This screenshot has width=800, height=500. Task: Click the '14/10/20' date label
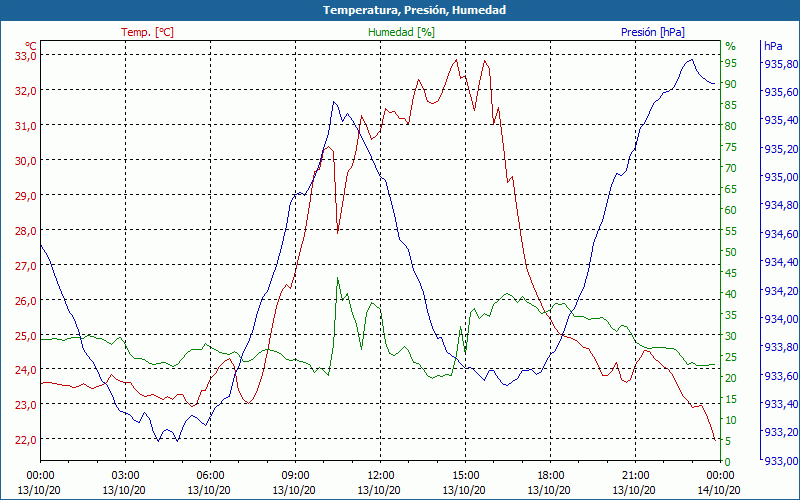719,490
